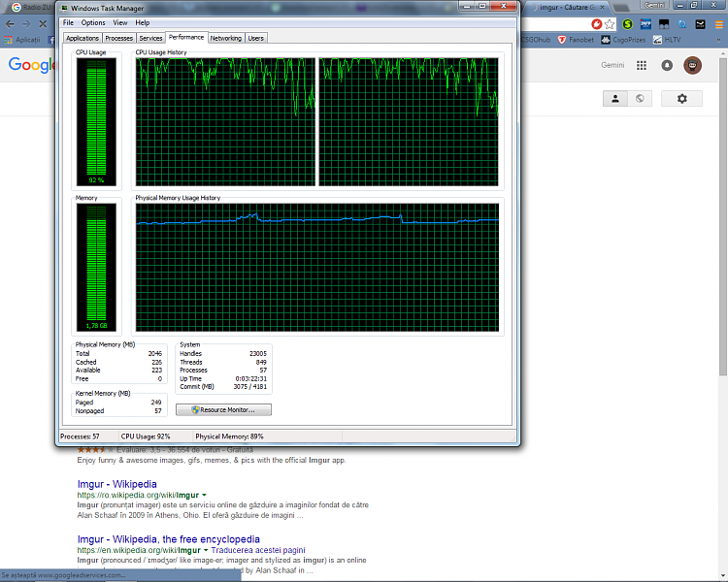Open the Google apps grid icon
Image resolution: width=728 pixels, height=582 pixels.
tap(642, 65)
